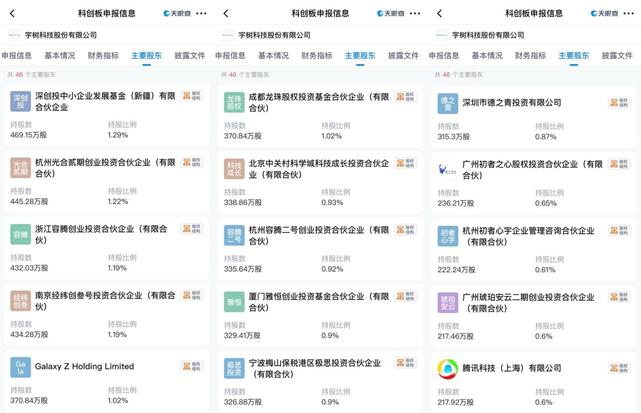
Task: Tap the 杭州容腾二号 shareholder logo
Action: [234, 235]
